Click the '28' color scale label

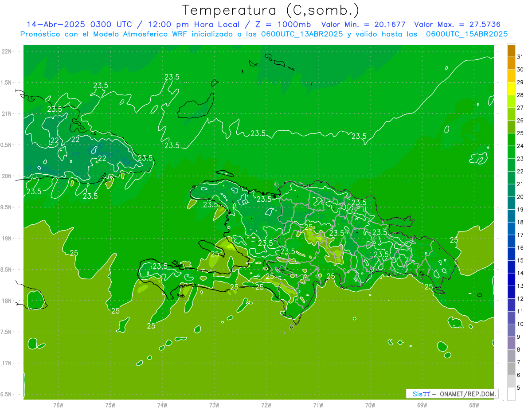(x=520, y=95)
